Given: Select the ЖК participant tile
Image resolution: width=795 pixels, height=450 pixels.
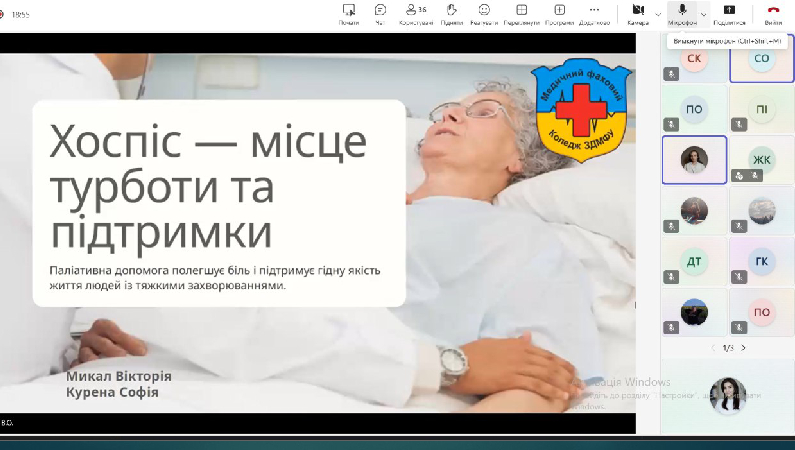Looking at the screenshot, I should [x=762, y=160].
